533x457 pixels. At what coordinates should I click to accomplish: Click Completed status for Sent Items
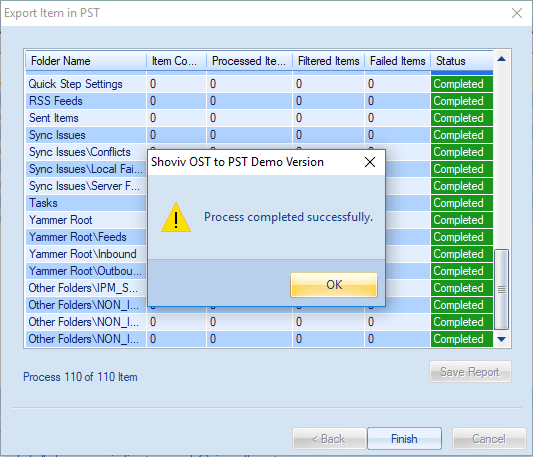coord(462,118)
